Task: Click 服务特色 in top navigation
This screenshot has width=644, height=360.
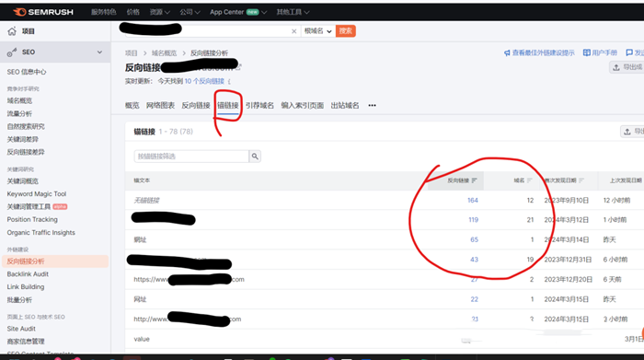Action: point(103,12)
